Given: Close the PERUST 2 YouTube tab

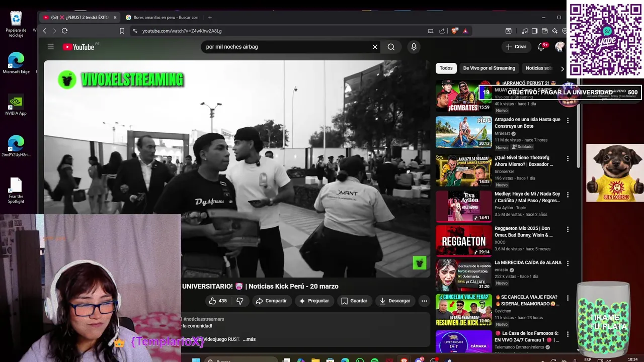Looking at the screenshot, I should tap(115, 17).
